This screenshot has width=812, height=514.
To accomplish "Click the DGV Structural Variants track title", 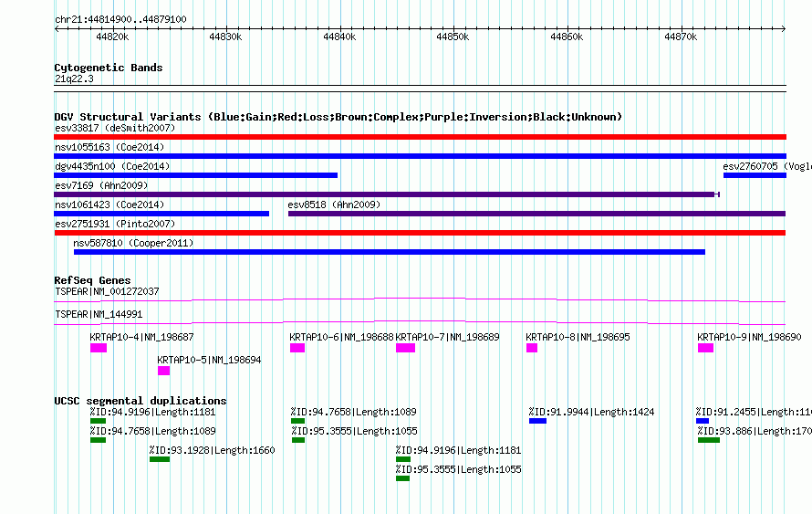I will click(x=338, y=117).
